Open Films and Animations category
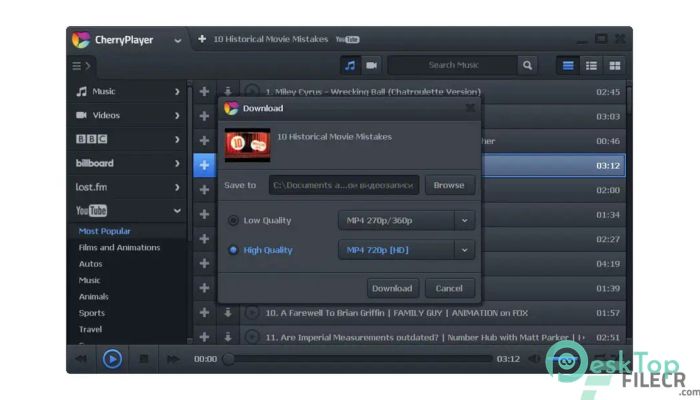 (119, 247)
